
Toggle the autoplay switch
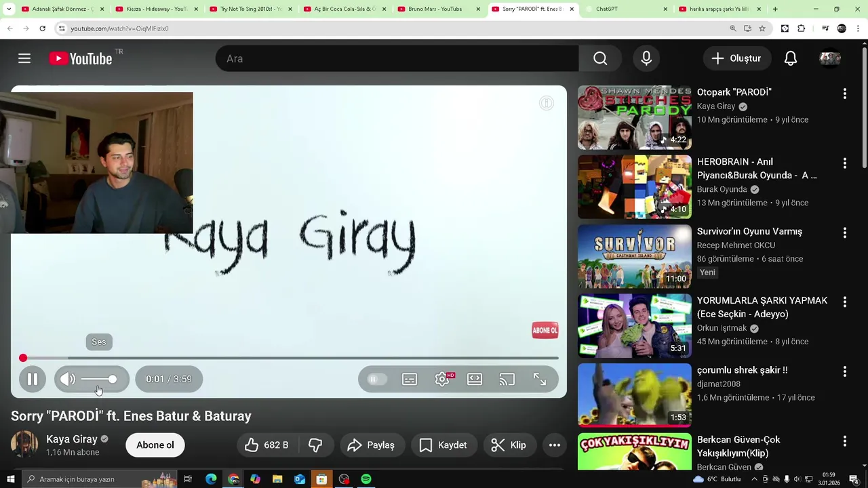tap(376, 379)
